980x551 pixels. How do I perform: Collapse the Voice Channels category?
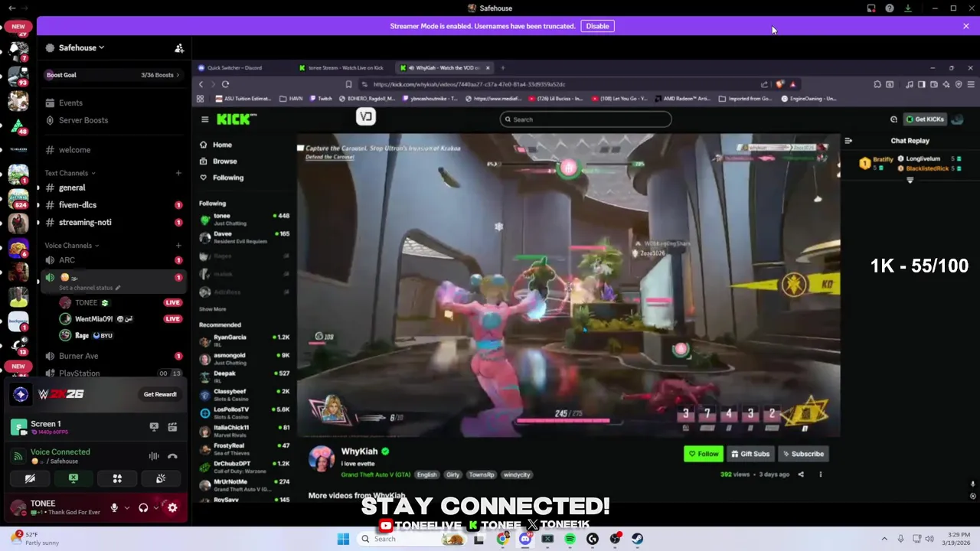71,246
